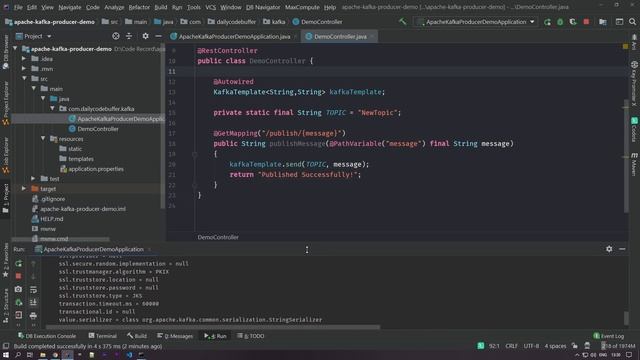Collapse the resources folder
640x360 pixels.
coord(43,139)
